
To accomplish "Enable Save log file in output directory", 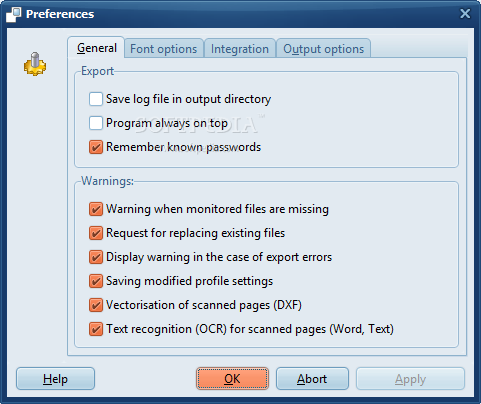I will (x=96, y=99).
